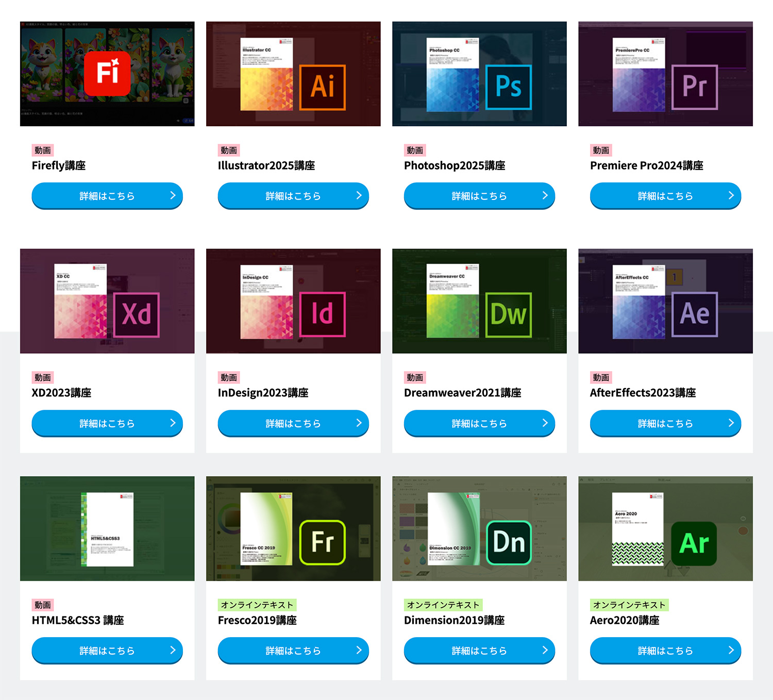Viewport: 773px width, 700px height.
Task: Open details button for Firefly講座
Action: [107, 196]
